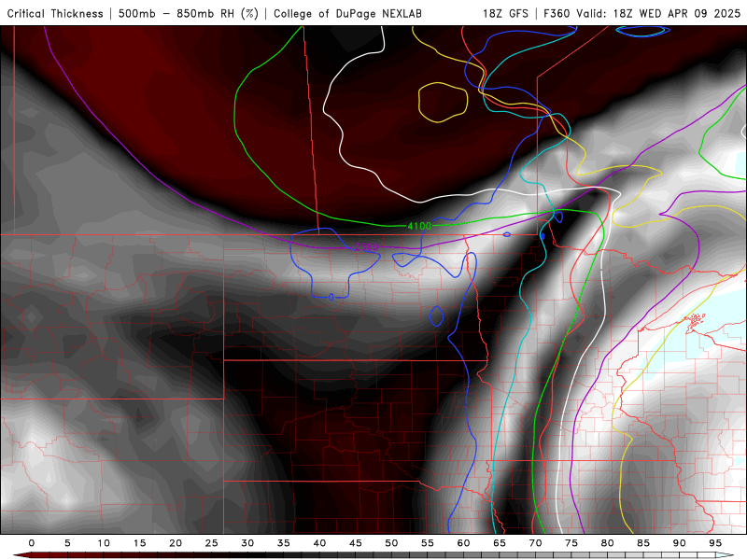Click the "Valid: 18Z WED APR 09 2025" text
This screenshot has height=560, width=747.
point(658,13)
